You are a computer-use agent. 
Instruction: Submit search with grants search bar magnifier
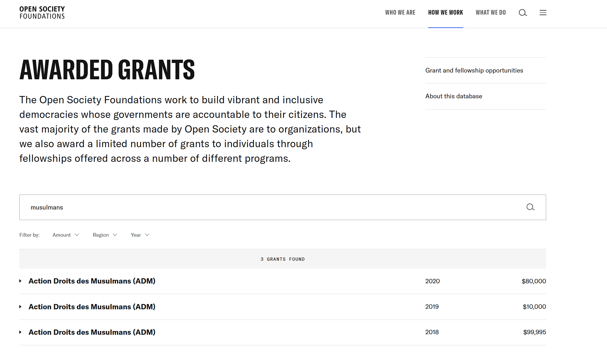(530, 207)
